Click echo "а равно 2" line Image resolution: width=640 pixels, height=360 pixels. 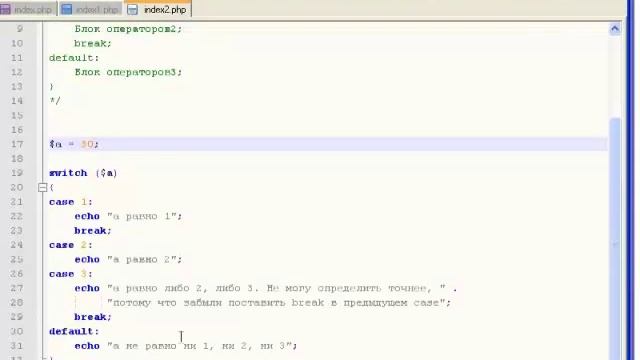[x=128, y=260]
